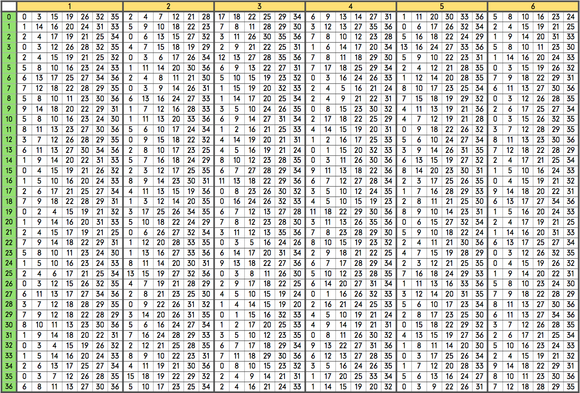Screen dimensions: 580x393
Task: Click the yellow group header labeled 3
Action: (x=260, y=6)
